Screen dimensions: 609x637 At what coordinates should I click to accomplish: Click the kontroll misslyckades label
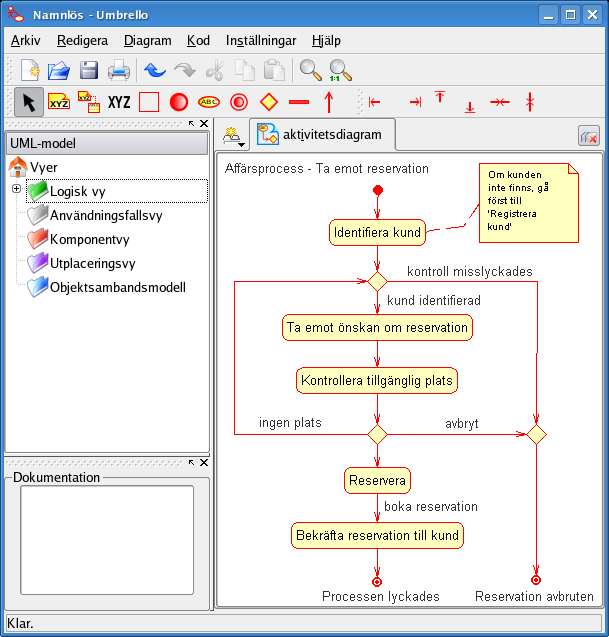coord(470,271)
